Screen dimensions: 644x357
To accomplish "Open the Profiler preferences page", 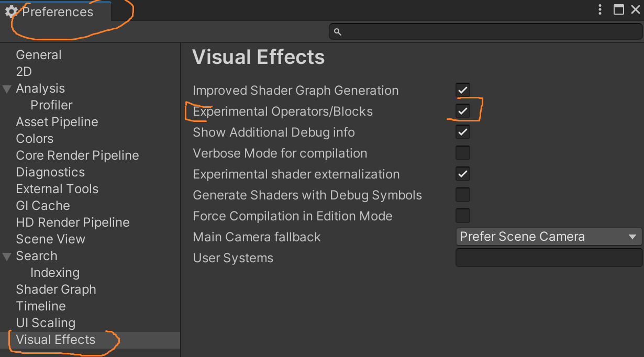I will [x=51, y=105].
